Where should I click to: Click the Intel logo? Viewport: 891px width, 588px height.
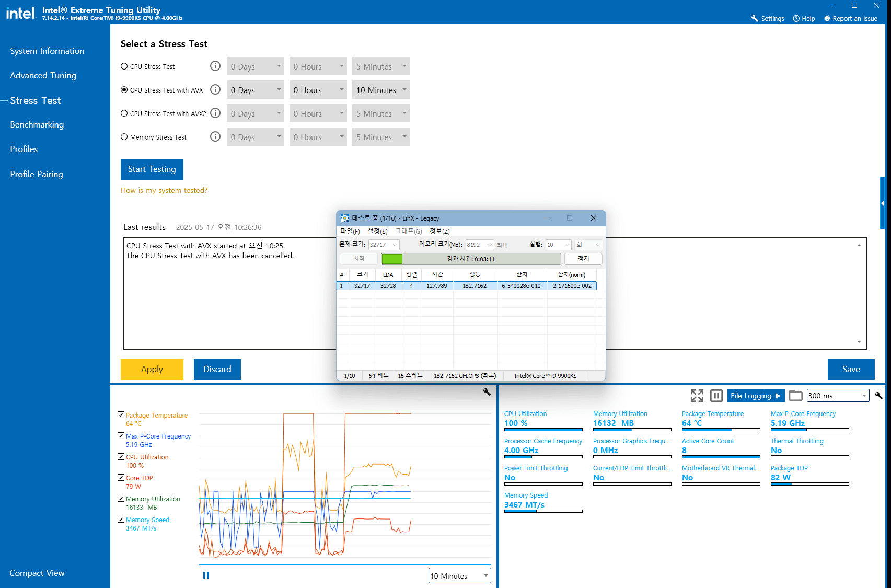[21, 13]
